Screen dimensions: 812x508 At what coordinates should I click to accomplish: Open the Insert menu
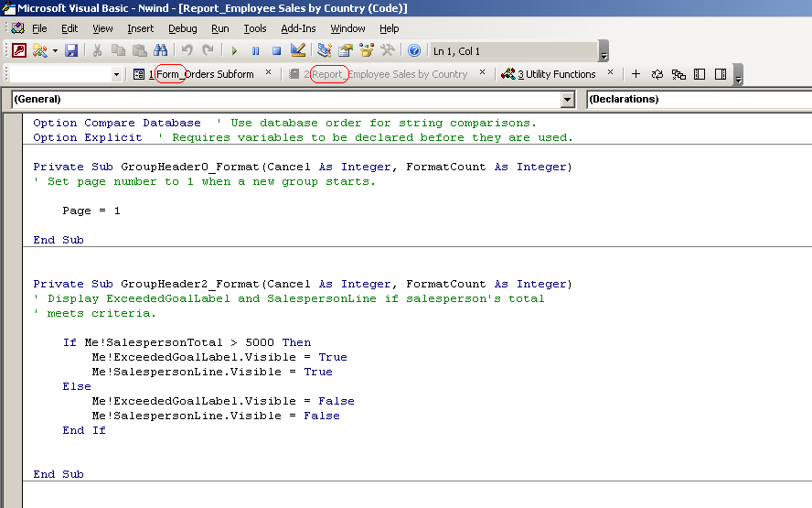coord(140,28)
